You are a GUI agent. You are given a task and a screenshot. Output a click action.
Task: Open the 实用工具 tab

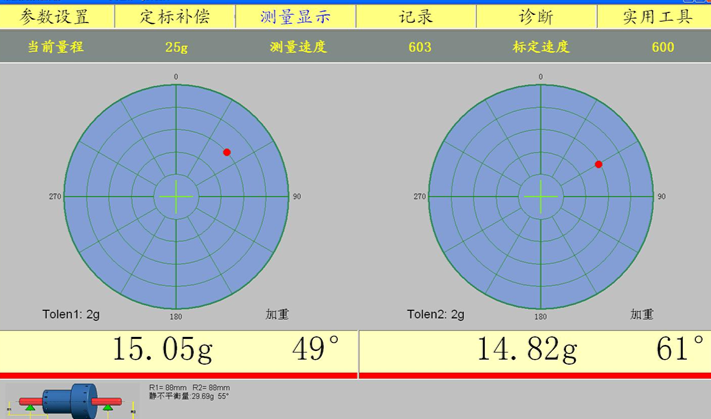654,16
